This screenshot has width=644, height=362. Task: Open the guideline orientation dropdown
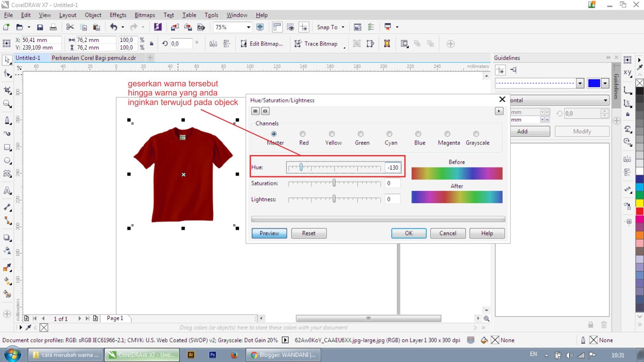(x=560, y=100)
